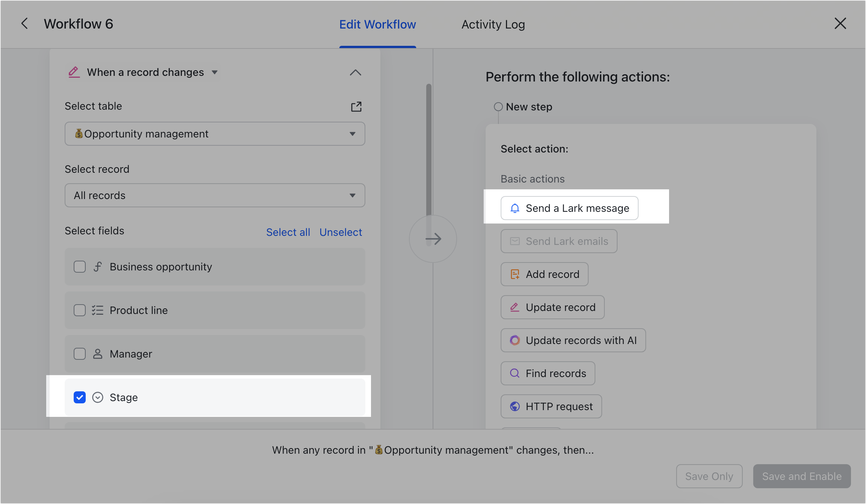Close the workflow editor with X
Screen dimensions: 866x504
840,24
